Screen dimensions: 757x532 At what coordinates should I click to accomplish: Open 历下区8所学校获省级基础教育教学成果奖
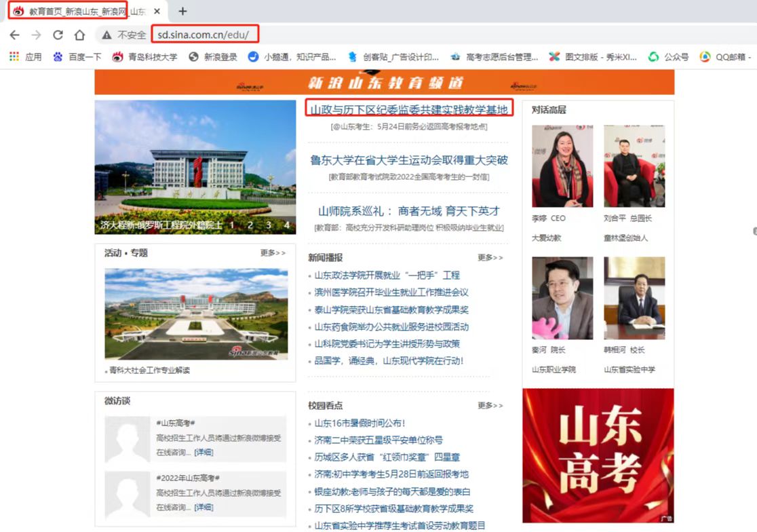(394, 508)
